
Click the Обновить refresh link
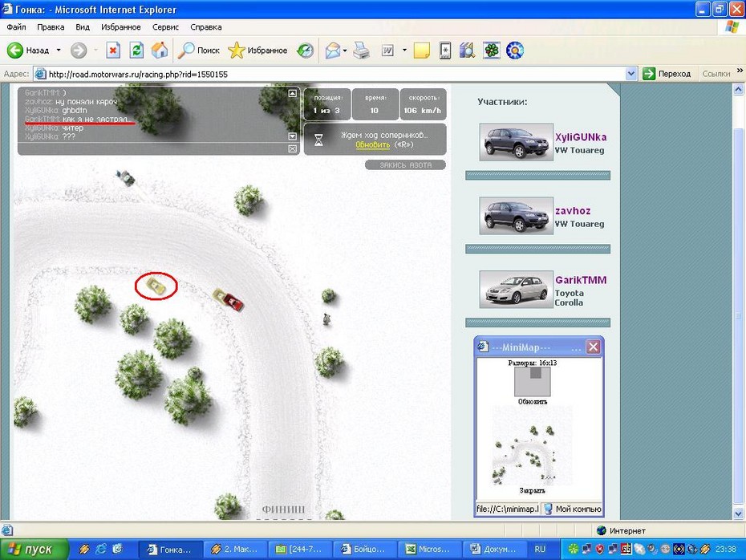coord(372,144)
